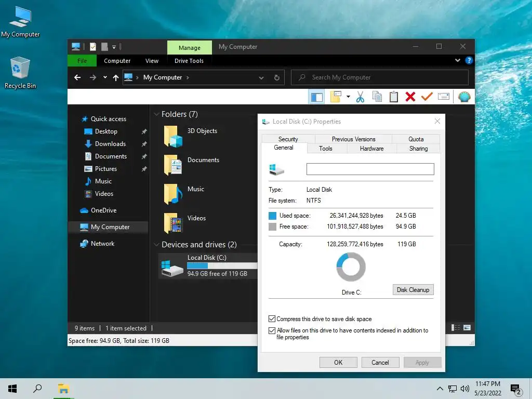Select the Manage contextual tab

189,47
